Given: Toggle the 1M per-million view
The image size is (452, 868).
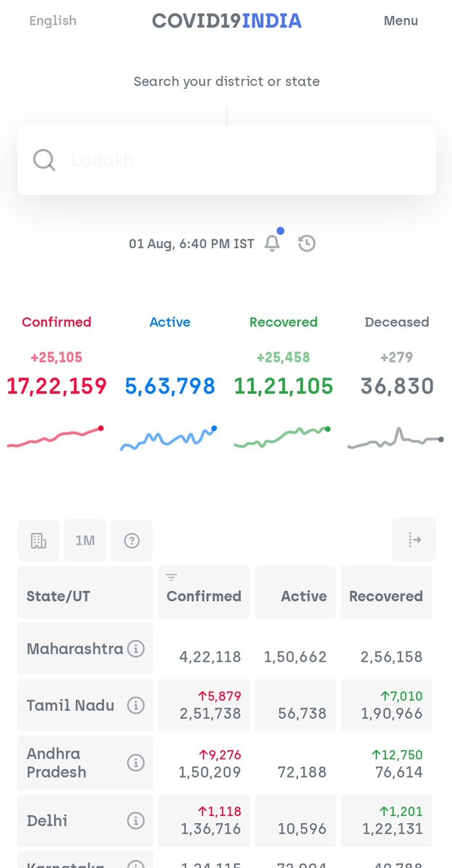Looking at the screenshot, I should 85,540.
